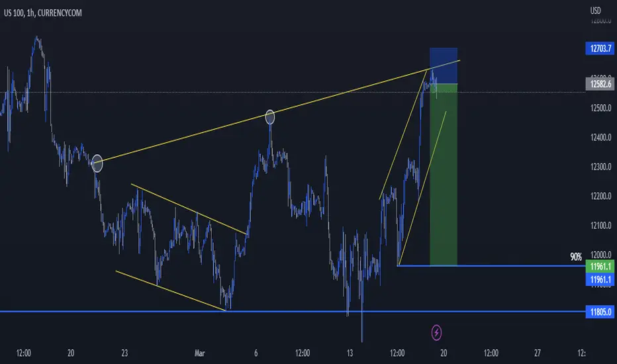
Task: Click the blue 11961.1 price label
Action: coord(600,280)
